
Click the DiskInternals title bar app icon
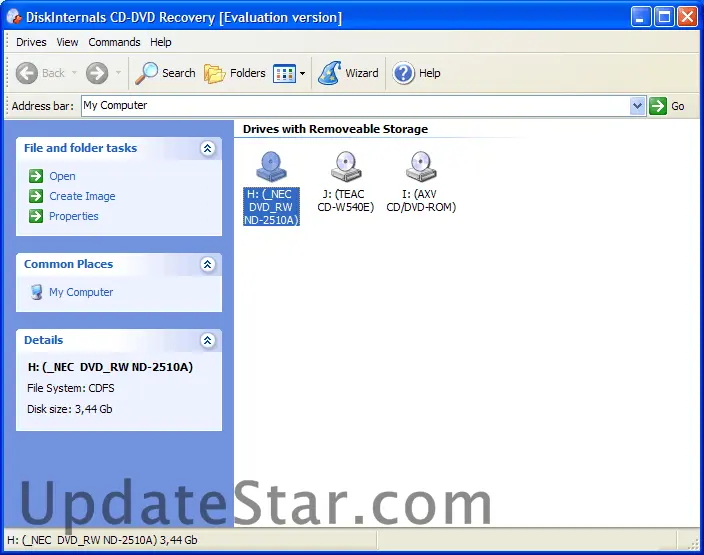[x=14, y=17]
